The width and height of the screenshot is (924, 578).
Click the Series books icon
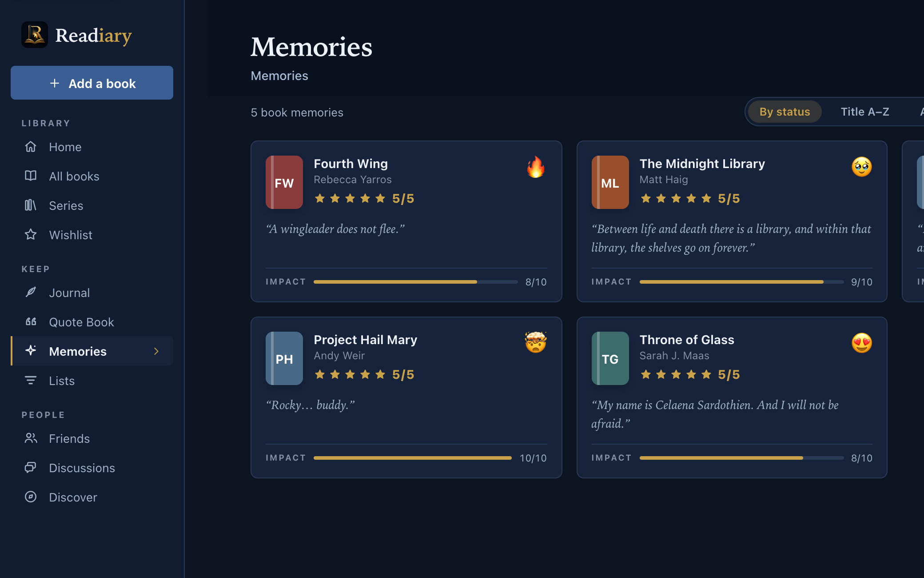pos(31,205)
